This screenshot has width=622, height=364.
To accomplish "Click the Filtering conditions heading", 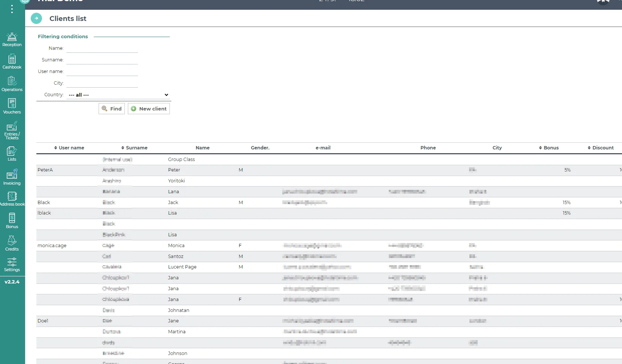I will pos(63,36).
